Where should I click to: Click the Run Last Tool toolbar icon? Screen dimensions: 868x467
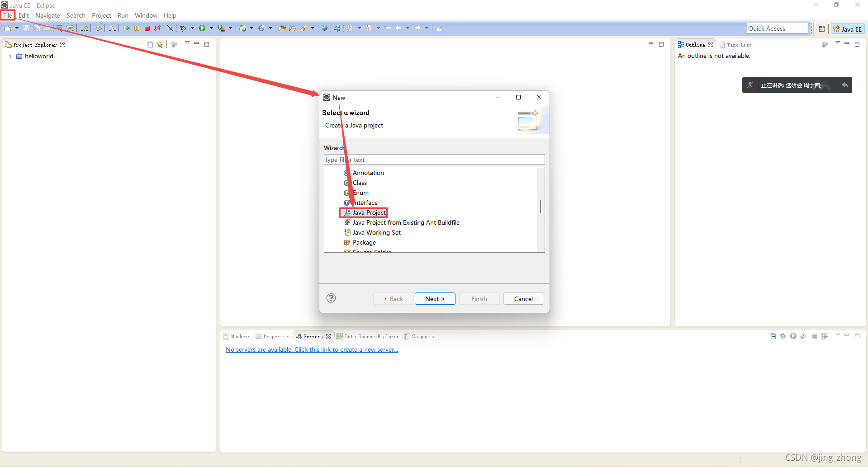pos(221,28)
